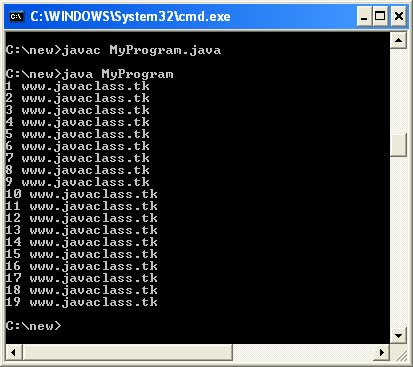Click the horizontal scrollbar thumb
Image resolution: width=413 pixels, height=367 pixels.
127,352
